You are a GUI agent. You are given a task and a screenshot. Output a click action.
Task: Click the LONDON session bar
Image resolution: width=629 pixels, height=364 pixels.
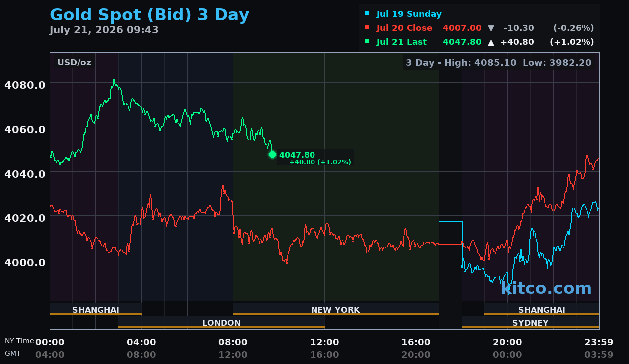[x=222, y=323]
